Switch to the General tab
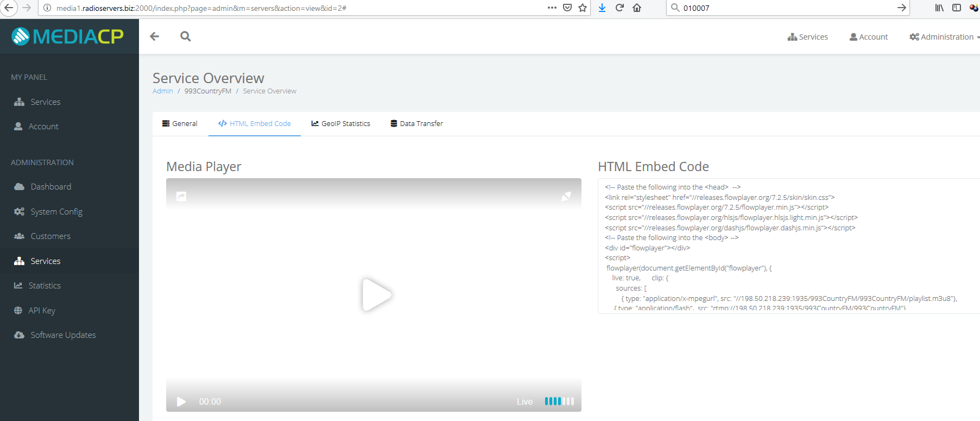980x421 pixels. point(180,124)
